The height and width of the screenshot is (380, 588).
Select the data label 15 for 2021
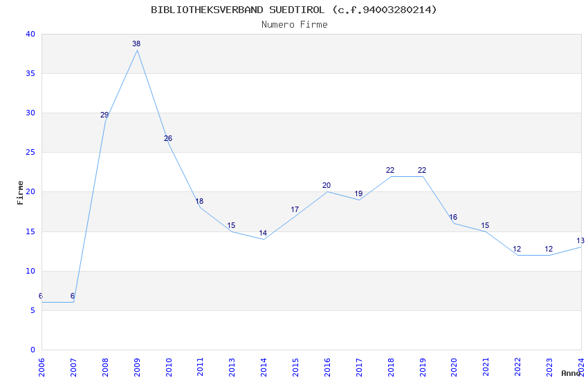click(x=485, y=225)
